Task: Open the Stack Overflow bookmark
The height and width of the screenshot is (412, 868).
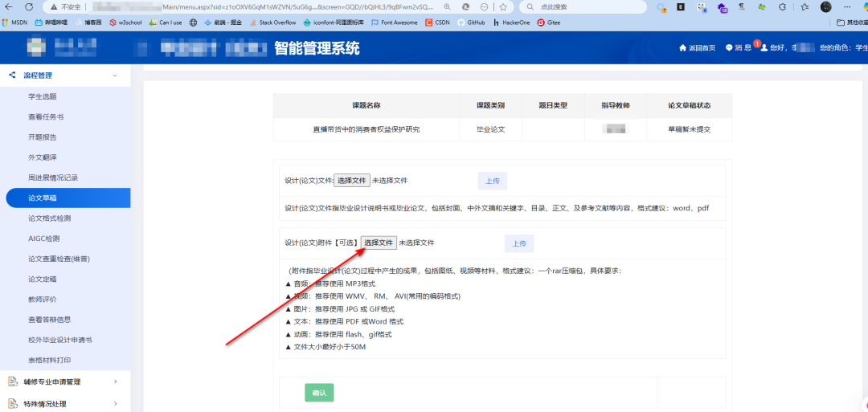Action: tap(273, 22)
